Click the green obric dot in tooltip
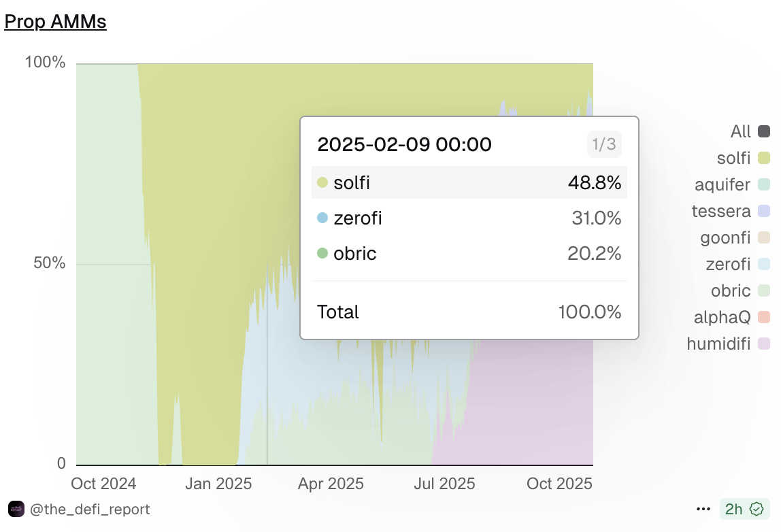The width and height of the screenshot is (781, 532). [323, 254]
